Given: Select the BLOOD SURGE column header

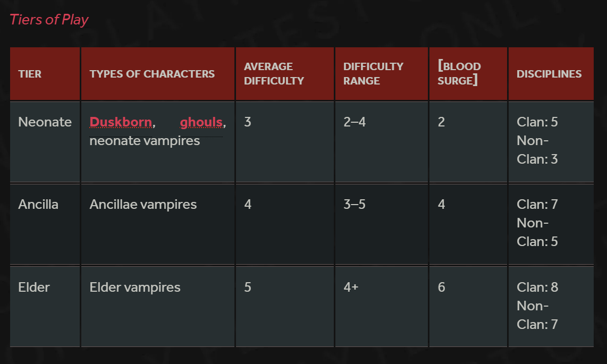Looking at the screenshot, I should tap(468, 73).
